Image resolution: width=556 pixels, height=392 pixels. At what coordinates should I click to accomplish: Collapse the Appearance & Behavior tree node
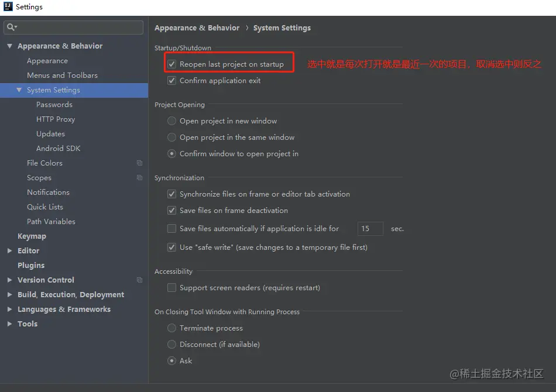coord(9,46)
